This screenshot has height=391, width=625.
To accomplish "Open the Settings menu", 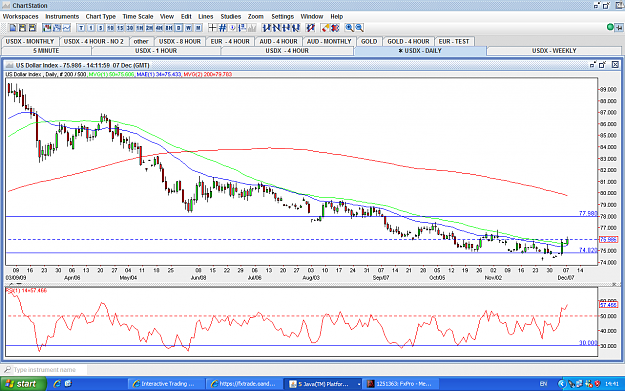I will (x=282, y=16).
